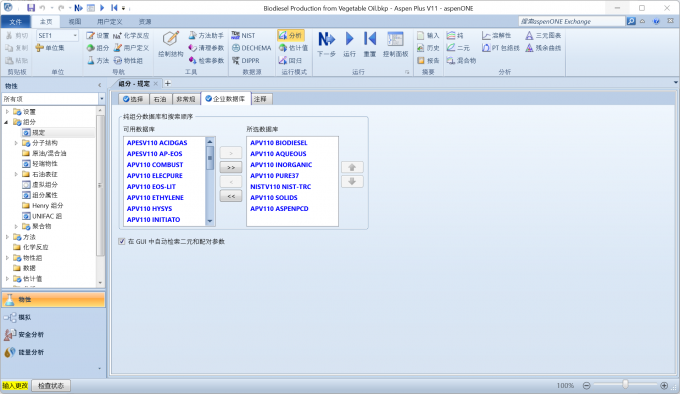The image size is (680, 394).
Task: Expand the 物性组 tree node
Action: click(x=7, y=258)
